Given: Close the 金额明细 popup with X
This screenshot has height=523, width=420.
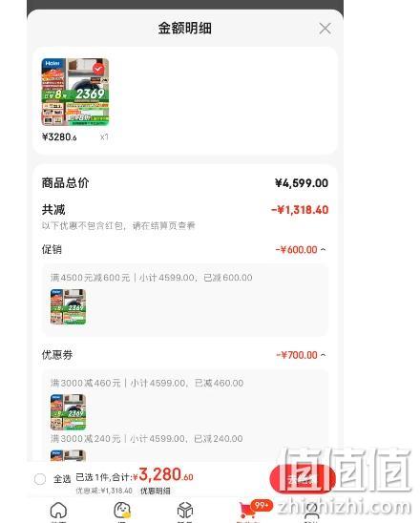Looking at the screenshot, I should (x=325, y=29).
